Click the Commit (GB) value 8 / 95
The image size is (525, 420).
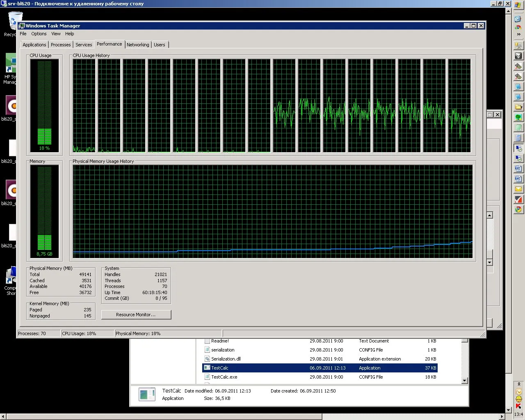161,298
